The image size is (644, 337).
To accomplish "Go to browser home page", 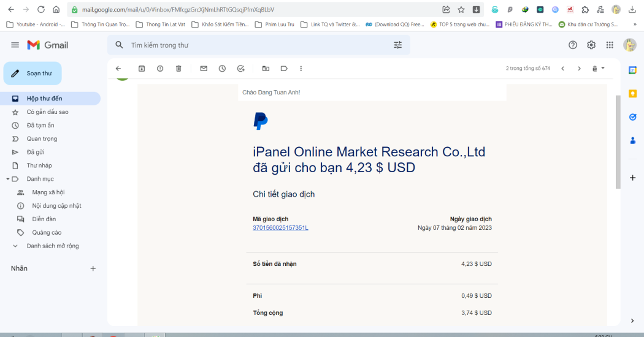I will tap(56, 9).
